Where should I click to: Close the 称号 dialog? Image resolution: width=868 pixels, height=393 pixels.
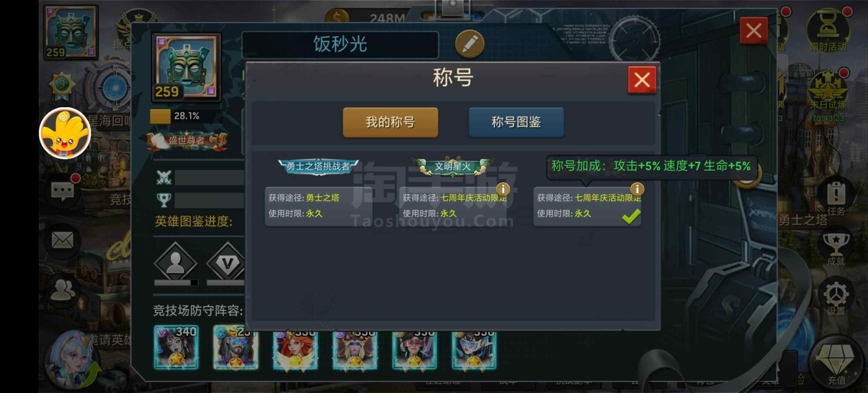click(642, 80)
